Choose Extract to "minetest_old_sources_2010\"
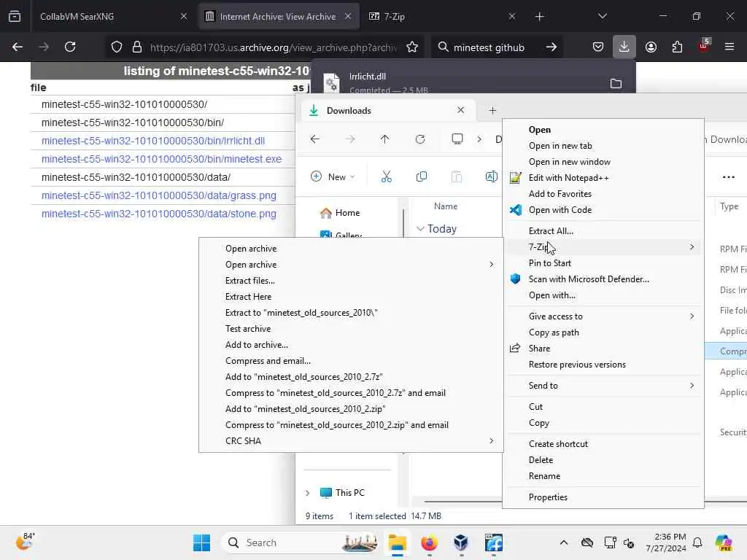Screen dimensions: 747x560 tap(301, 313)
